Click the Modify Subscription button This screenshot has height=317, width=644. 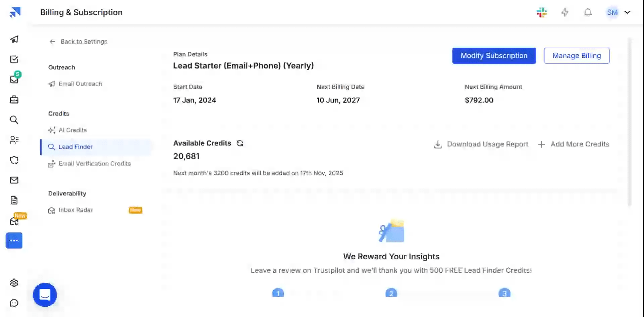(x=494, y=56)
